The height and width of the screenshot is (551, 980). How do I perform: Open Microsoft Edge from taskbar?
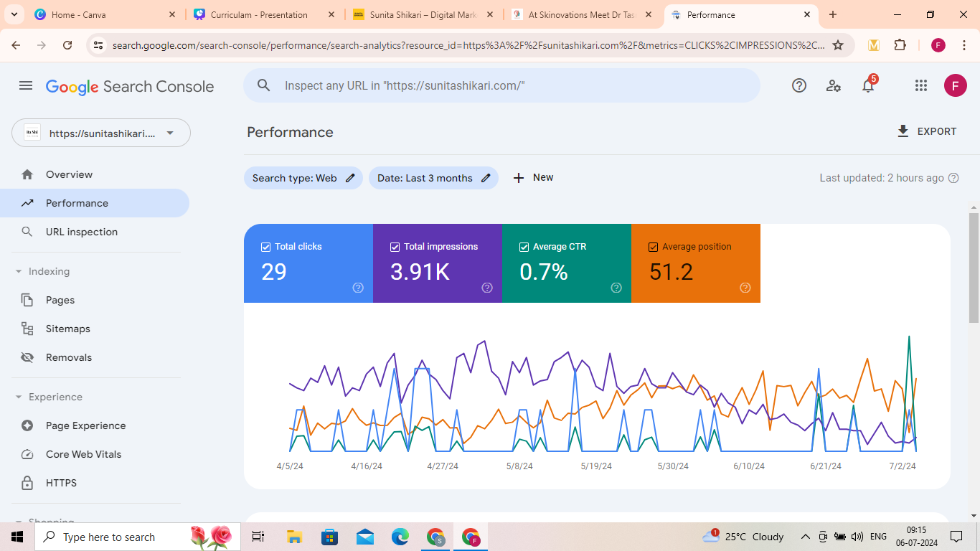tap(400, 537)
